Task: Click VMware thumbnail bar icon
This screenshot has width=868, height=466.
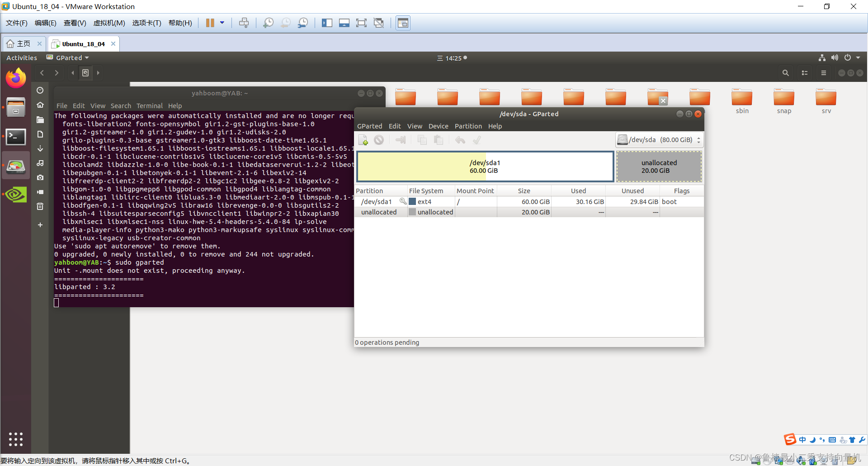Action: (344, 23)
